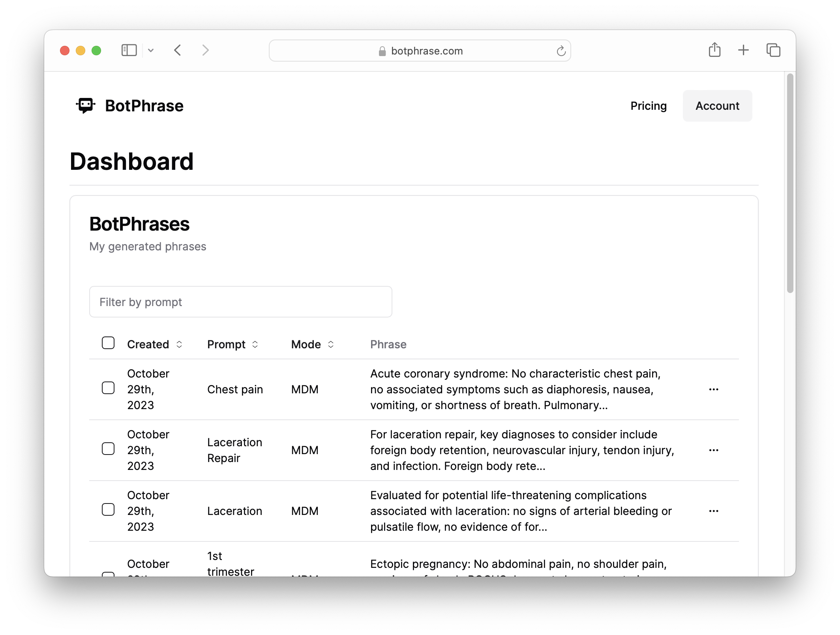The height and width of the screenshot is (635, 840).
Task: Expand the sidebar dropdown chevron in toolbar
Action: tap(151, 50)
